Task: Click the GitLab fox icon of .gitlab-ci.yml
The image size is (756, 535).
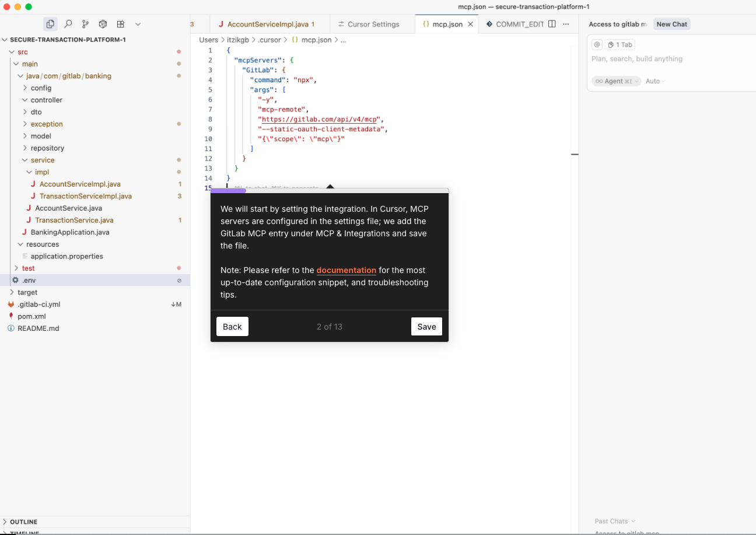Action: click(x=11, y=305)
